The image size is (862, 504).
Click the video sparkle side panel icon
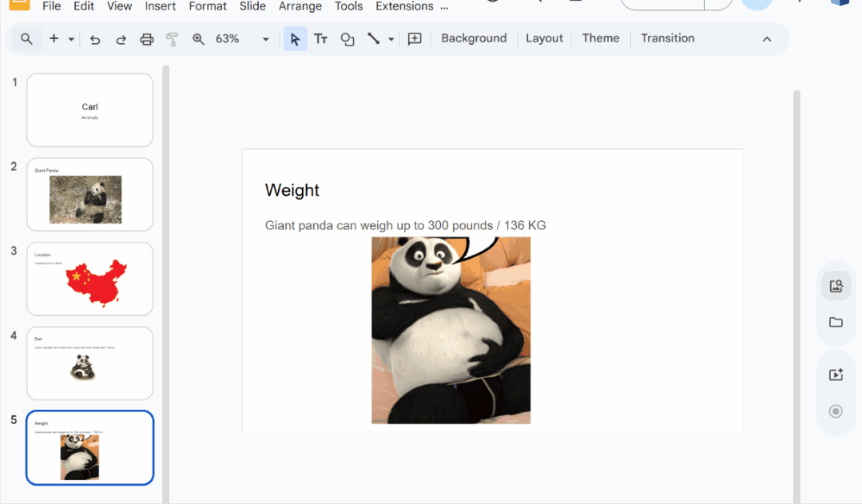point(836,375)
